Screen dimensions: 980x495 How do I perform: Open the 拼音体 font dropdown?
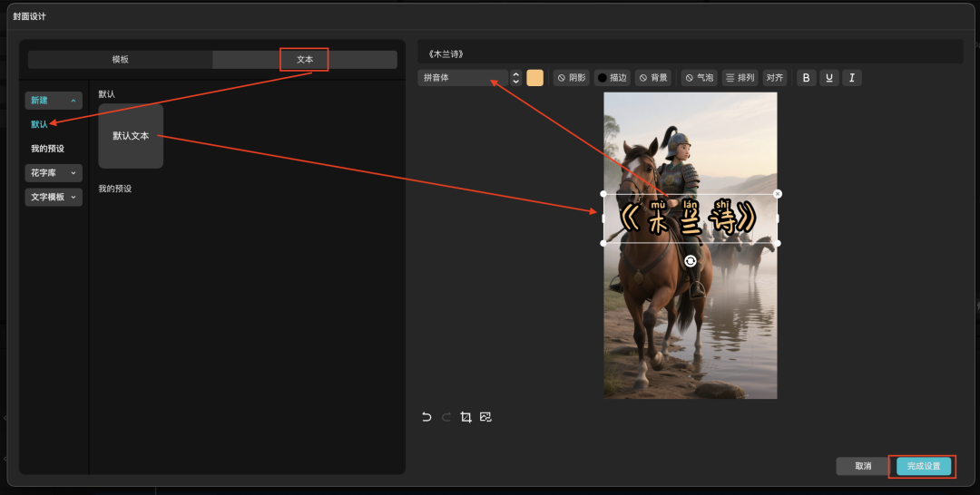pyautogui.click(x=463, y=78)
